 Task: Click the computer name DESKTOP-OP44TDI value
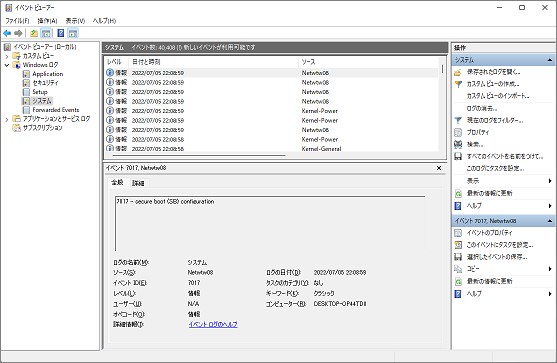(x=340, y=304)
